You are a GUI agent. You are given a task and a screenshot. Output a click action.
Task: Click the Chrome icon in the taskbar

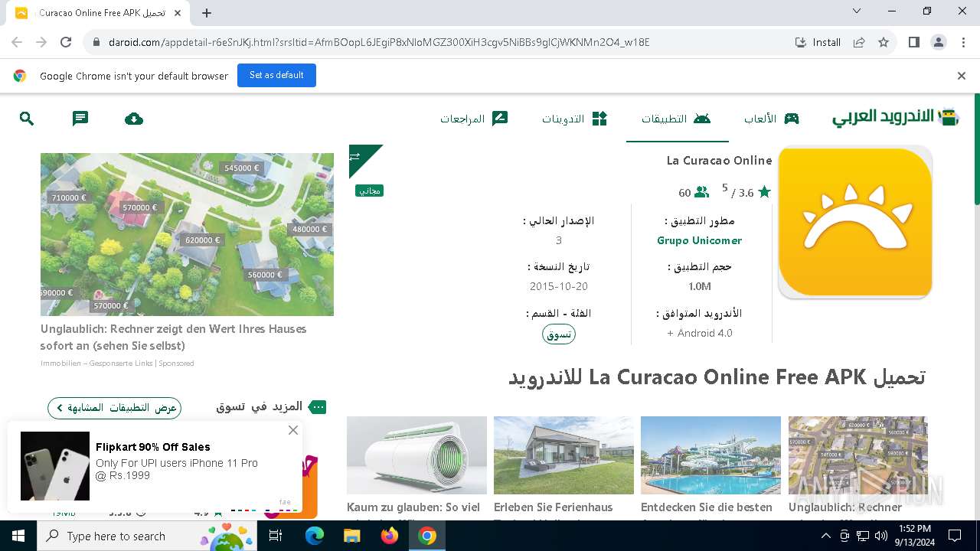pyautogui.click(x=427, y=536)
